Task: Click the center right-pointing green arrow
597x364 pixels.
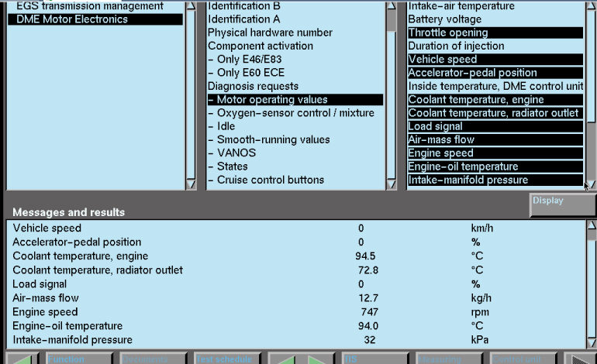Action: (318, 359)
